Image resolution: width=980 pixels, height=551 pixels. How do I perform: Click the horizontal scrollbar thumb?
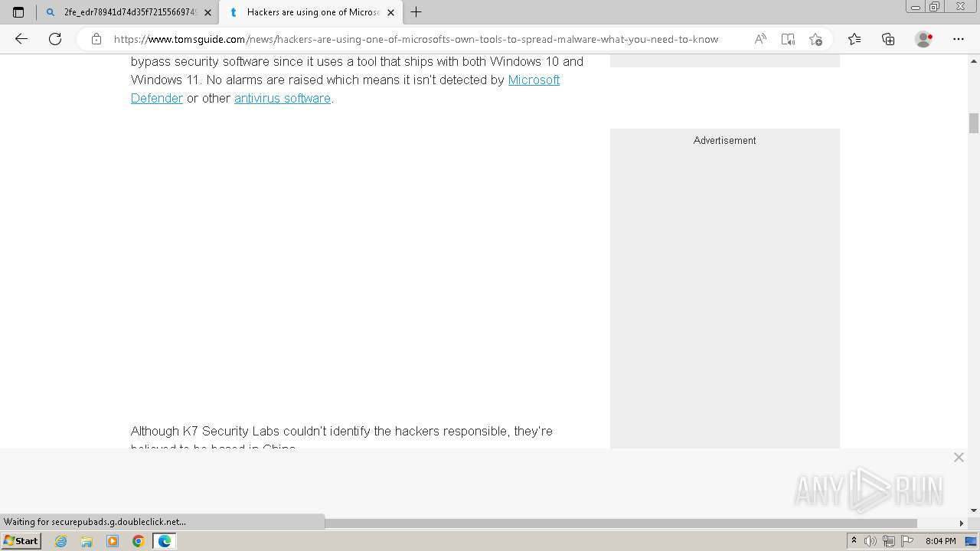tap(621, 523)
